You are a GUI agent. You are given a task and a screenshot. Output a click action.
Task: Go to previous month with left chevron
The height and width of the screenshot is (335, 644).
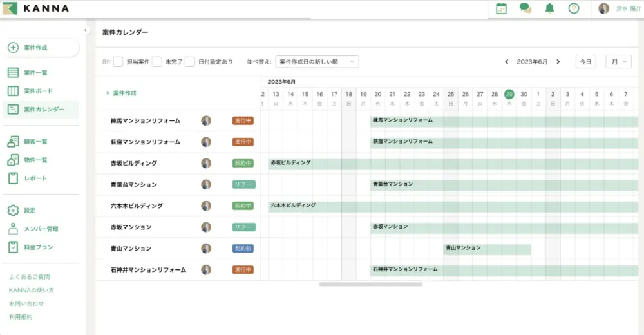[x=506, y=62]
